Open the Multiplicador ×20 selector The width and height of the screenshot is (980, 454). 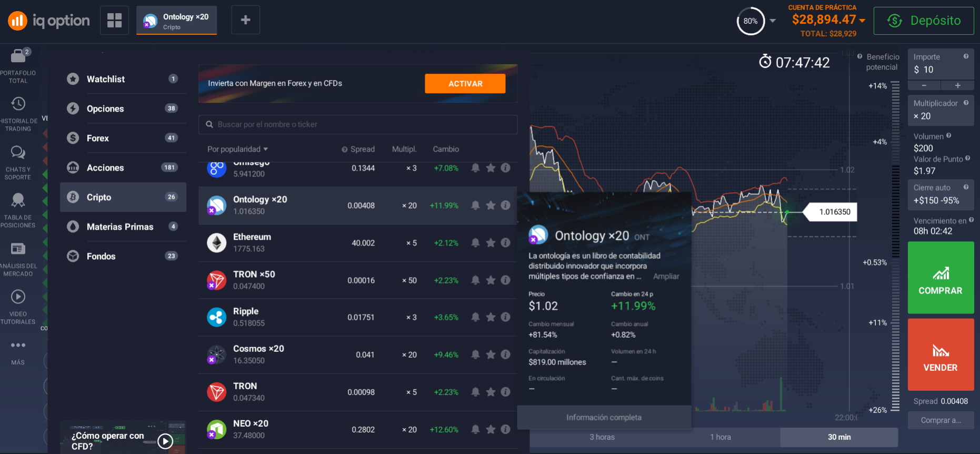[941, 110]
